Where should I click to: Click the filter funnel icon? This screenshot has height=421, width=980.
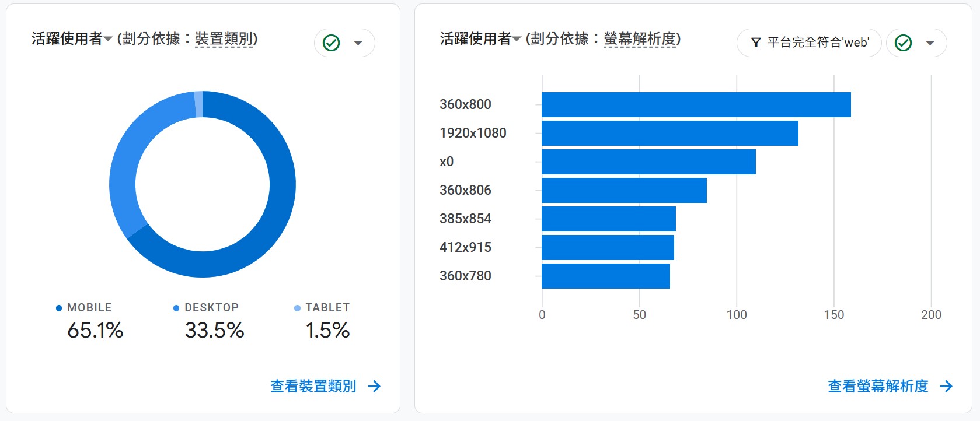pos(756,43)
